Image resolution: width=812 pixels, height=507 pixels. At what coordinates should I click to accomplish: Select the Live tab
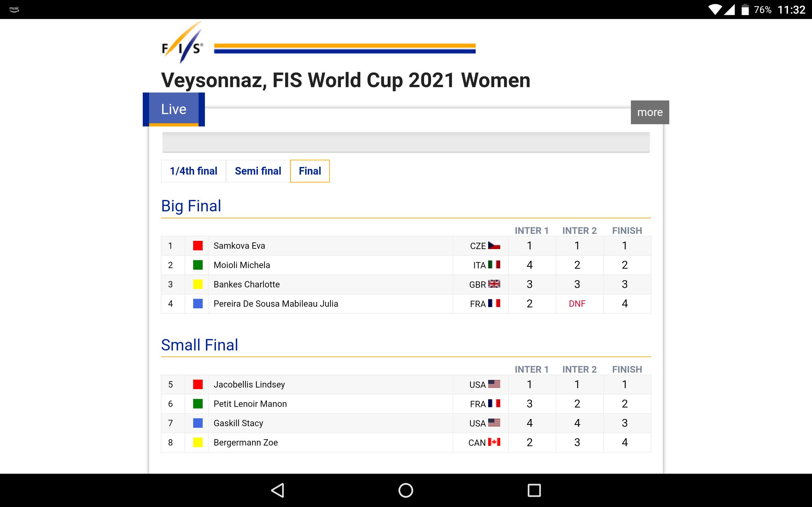click(x=174, y=109)
